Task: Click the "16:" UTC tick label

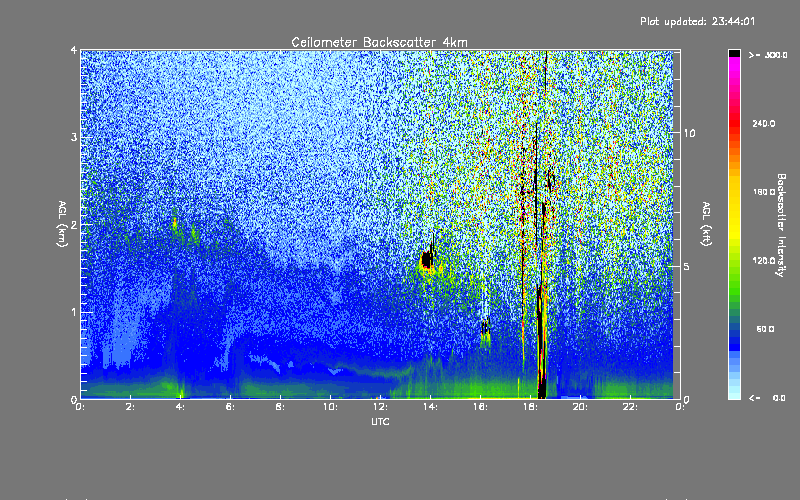Action: [480, 407]
